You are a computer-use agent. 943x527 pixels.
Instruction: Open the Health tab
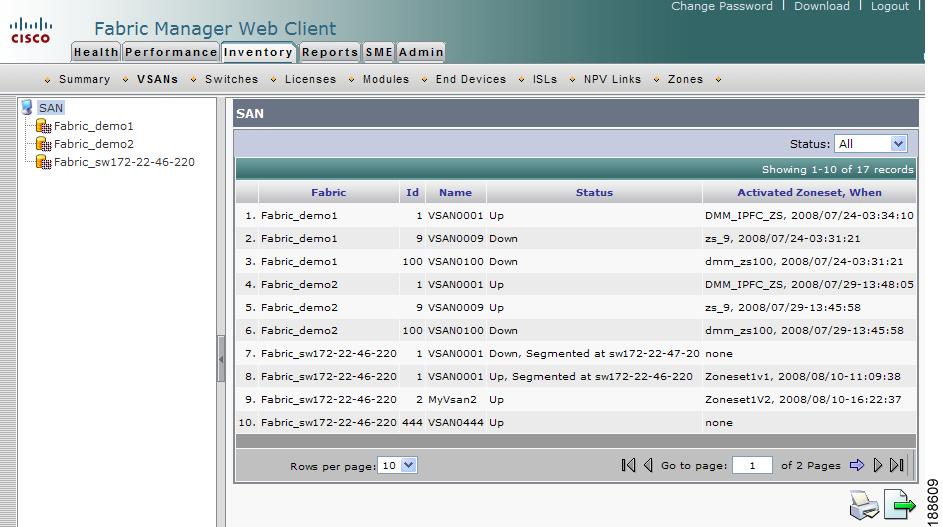[x=96, y=52]
